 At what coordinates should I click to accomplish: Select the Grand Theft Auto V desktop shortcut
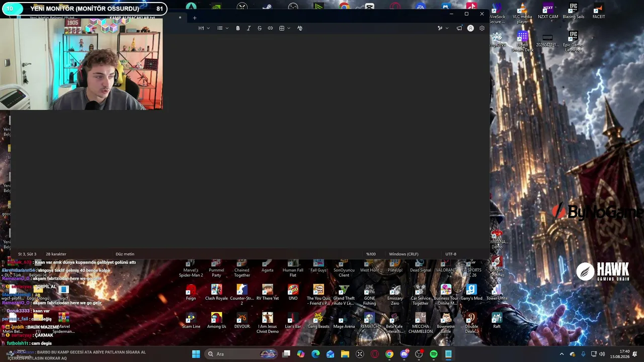(x=344, y=295)
